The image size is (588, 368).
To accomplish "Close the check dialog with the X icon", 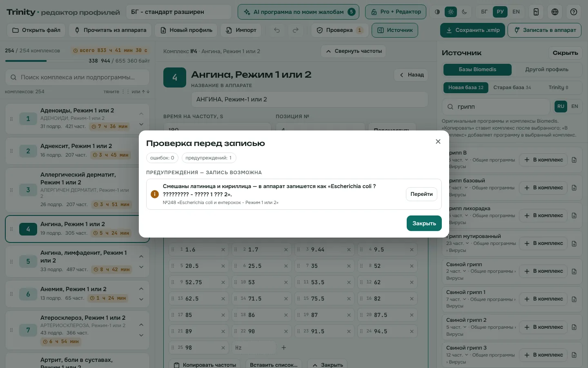I will coord(438,141).
